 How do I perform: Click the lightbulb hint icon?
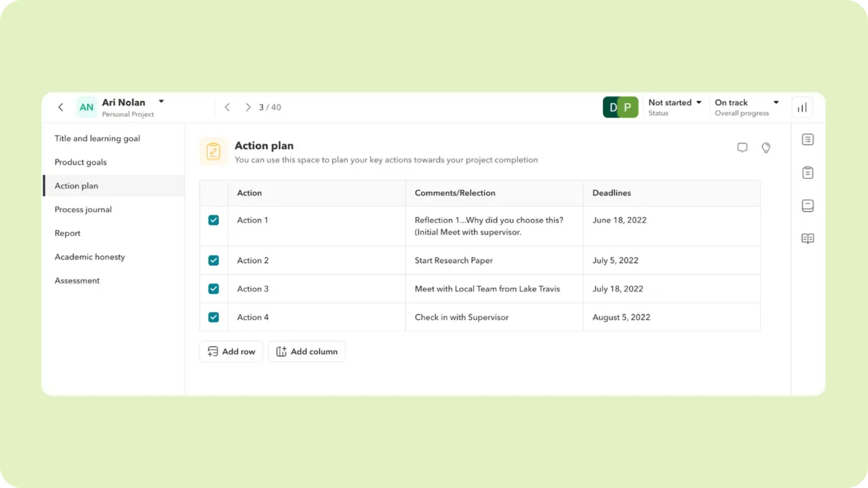(x=766, y=148)
